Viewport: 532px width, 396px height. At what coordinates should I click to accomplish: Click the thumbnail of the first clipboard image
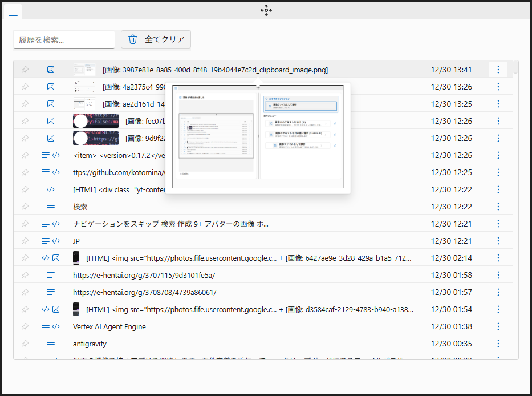pyautogui.click(x=84, y=69)
